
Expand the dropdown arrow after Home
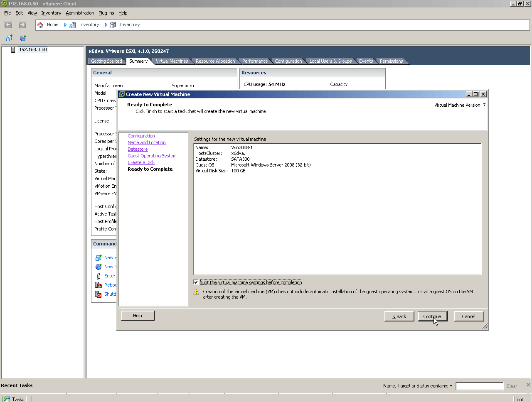click(65, 25)
